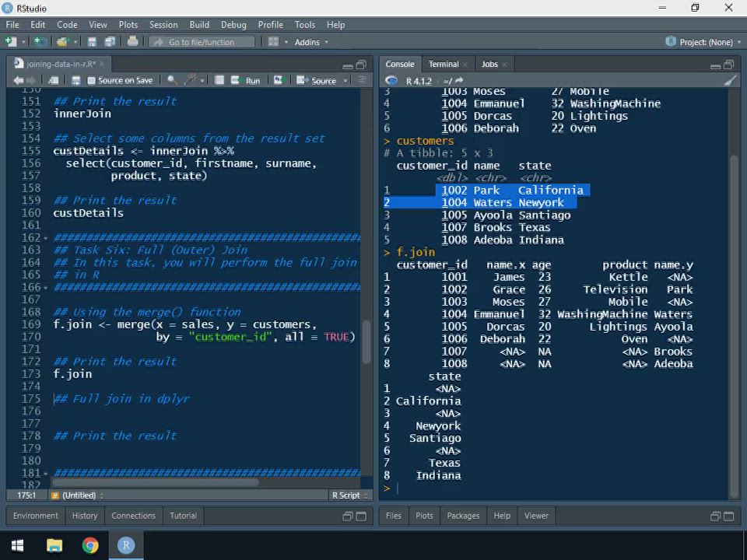
Task: Click the Print current file icon
Action: coord(132,41)
